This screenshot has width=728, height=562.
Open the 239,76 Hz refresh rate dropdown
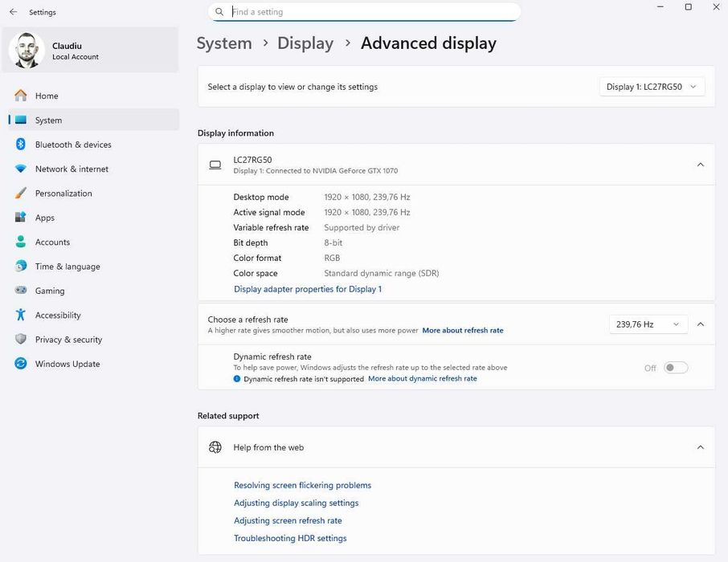click(648, 324)
